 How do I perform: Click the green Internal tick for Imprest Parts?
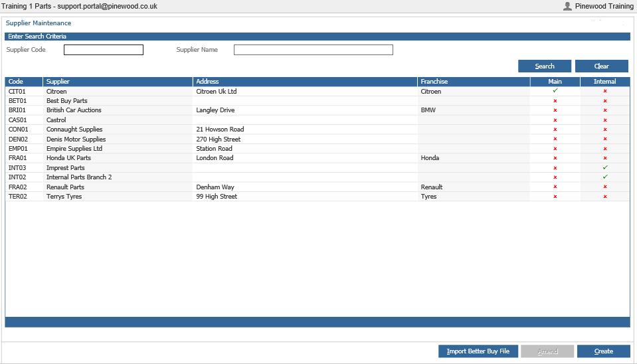click(605, 167)
